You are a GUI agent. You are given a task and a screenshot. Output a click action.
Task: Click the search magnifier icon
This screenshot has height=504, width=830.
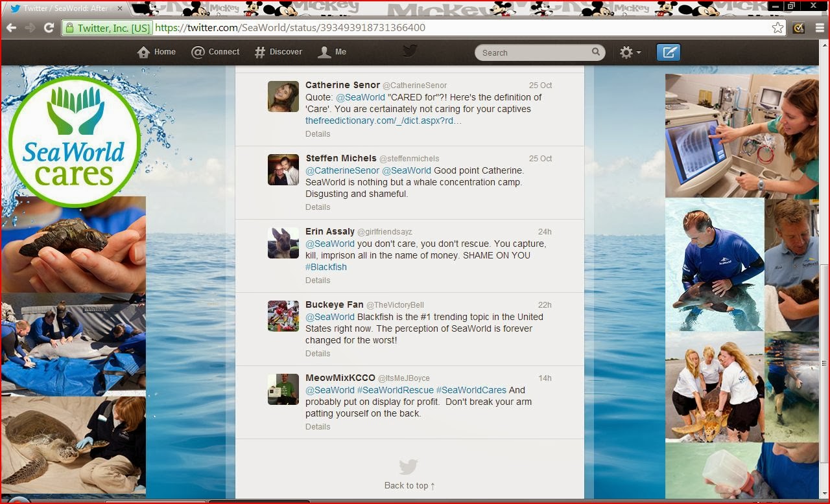point(596,52)
